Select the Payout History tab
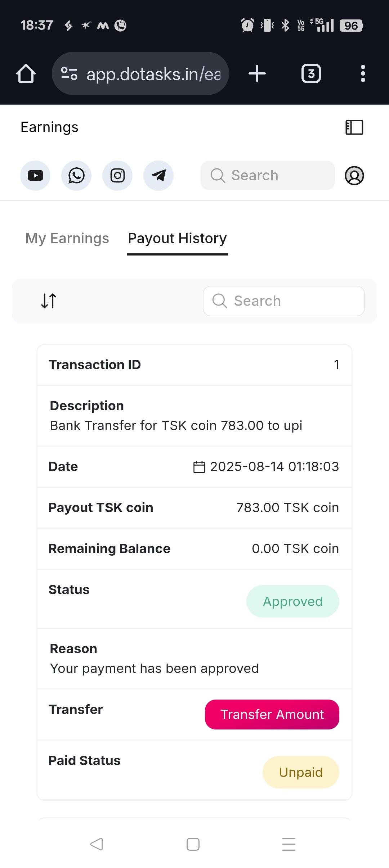Image resolution: width=389 pixels, height=868 pixels. [177, 239]
